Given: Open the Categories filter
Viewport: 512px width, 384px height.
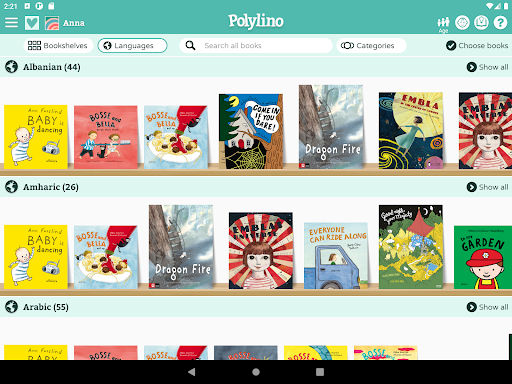Looking at the screenshot, I should (x=371, y=46).
